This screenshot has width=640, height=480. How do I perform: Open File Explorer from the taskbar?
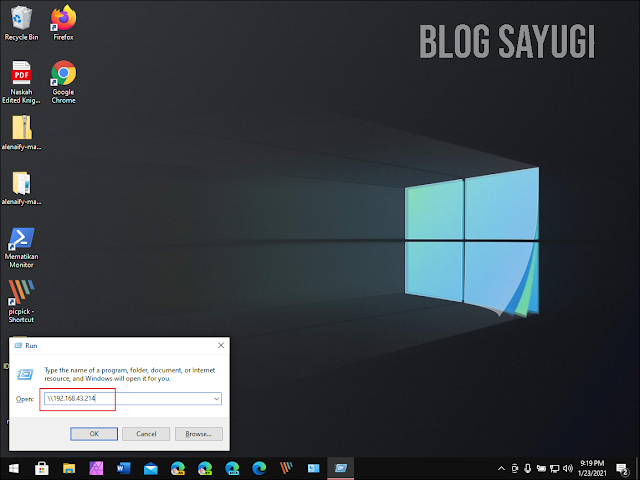coord(69,468)
